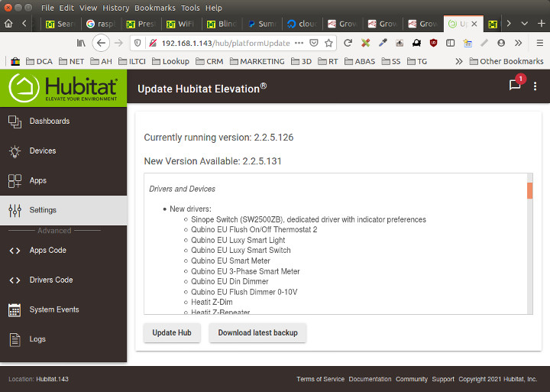Click the uBlock Origin shield icon
This screenshot has height=392, width=550.
[x=434, y=43]
